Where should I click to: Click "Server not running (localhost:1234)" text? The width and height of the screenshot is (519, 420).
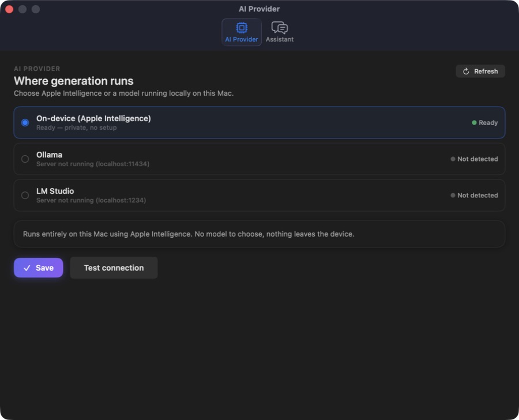click(91, 200)
